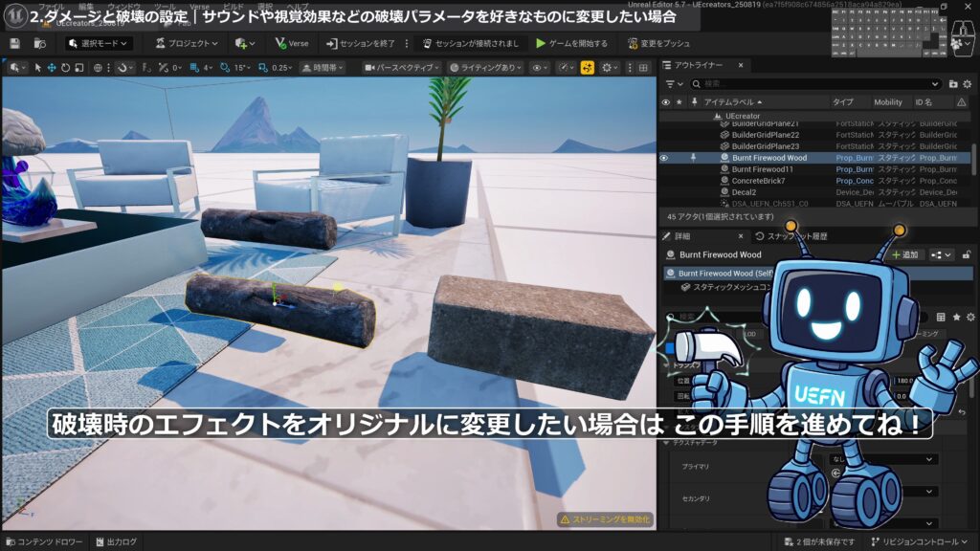The image size is (980, 551).
Task: Click the Verse button
Action: pyautogui.click(x=292, y=43)
